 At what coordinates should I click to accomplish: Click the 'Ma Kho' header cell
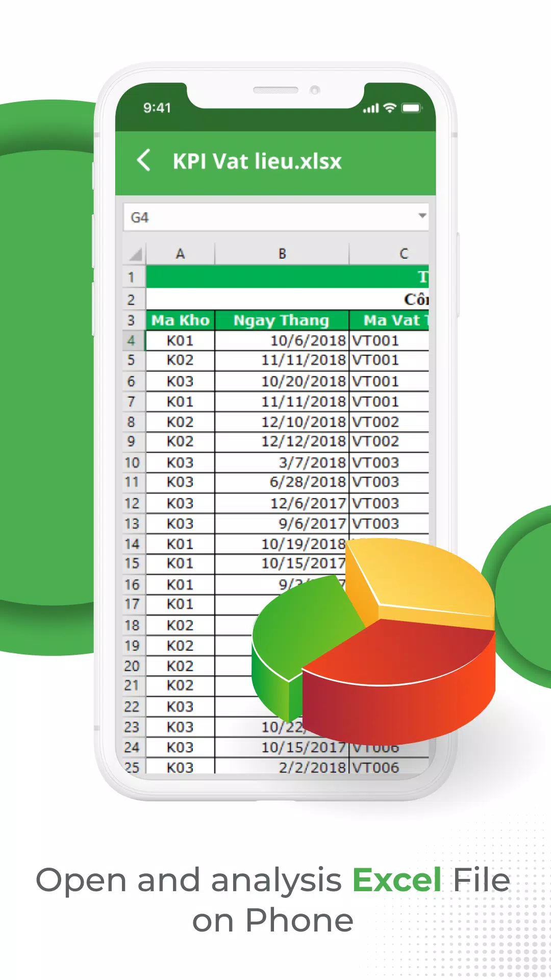tap(181, 320)
